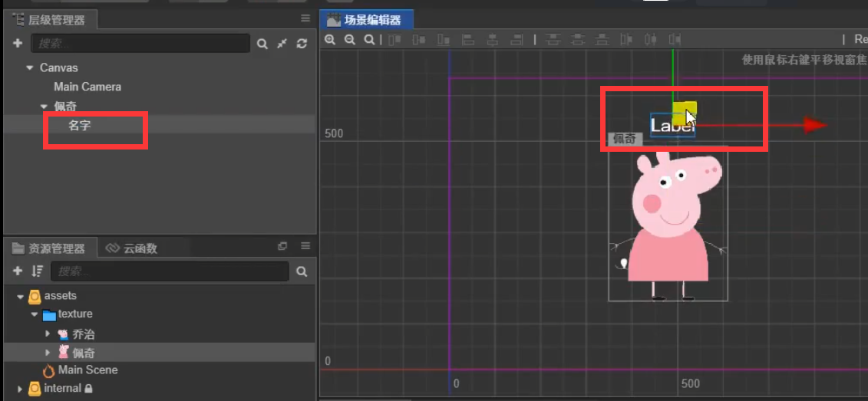Switch to the 资源管理器 tab
Image resolution: width=868 pixels, height=401 pixels.
point(51,248)
